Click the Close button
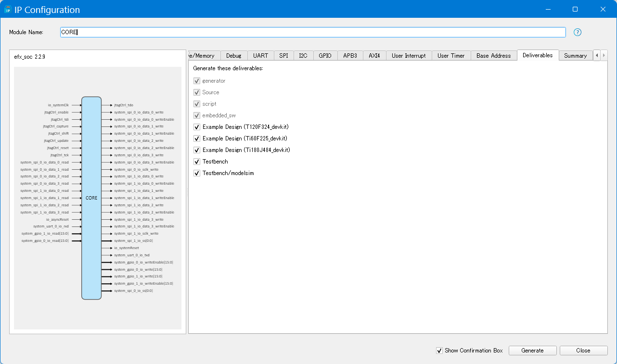This screenshot has width=617, height=364. (x=583, y=351)
